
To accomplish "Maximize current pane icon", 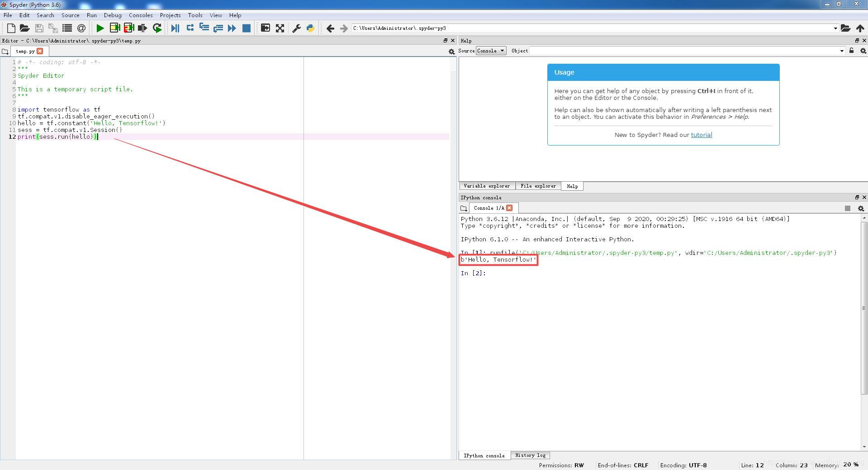I will [266, 28].
